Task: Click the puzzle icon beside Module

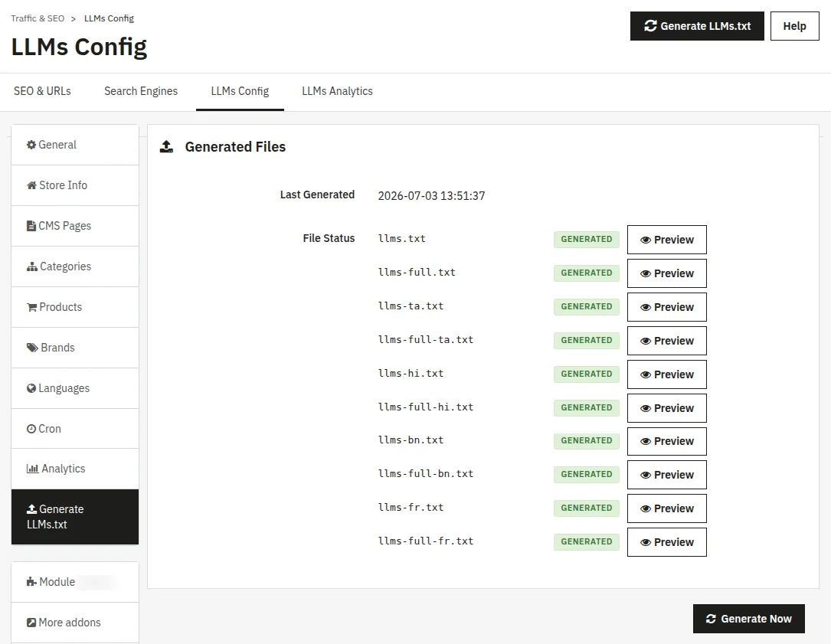Action: click(32, 581)
